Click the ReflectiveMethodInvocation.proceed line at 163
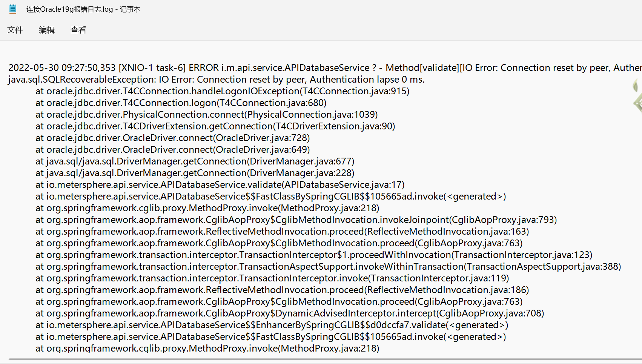642x364 pixels. click(281, 231)
